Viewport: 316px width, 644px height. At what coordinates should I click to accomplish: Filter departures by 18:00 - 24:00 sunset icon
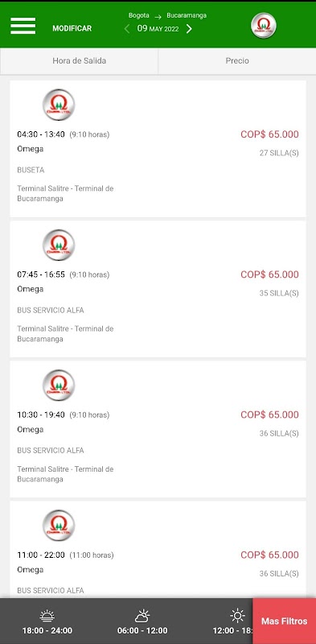[47, 616]
